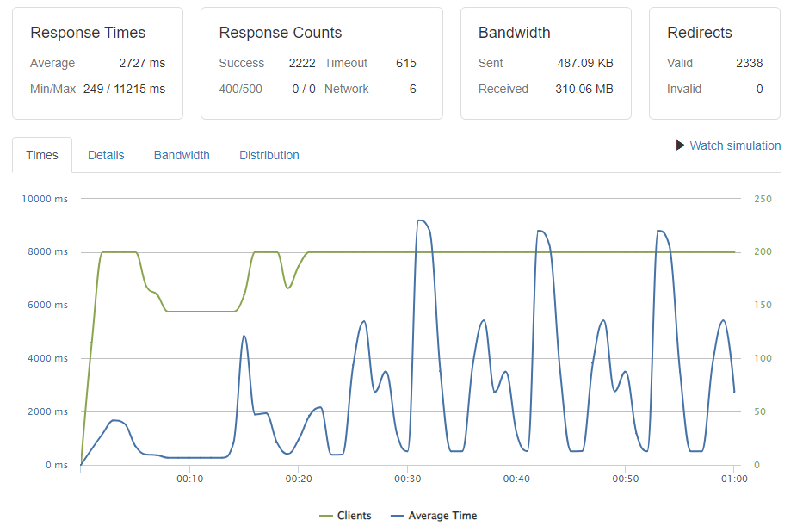Select the Distribution tab
This screenshot has width=809, height=532.
[269, 155]
